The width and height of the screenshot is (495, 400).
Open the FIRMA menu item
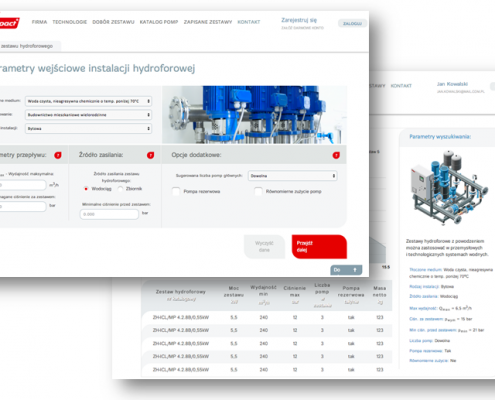39,22
